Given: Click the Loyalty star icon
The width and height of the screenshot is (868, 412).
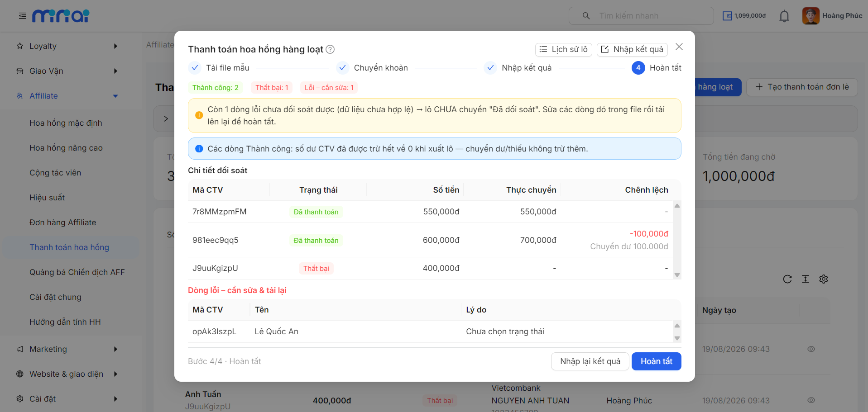Looking at the screenshot, I should point(20,46).
